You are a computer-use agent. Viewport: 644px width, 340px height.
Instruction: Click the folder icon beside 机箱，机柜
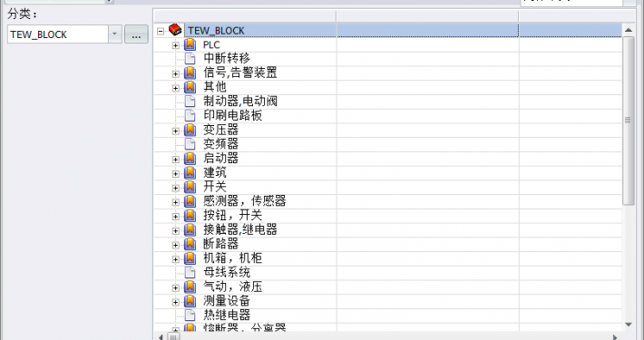pos(190,257)
